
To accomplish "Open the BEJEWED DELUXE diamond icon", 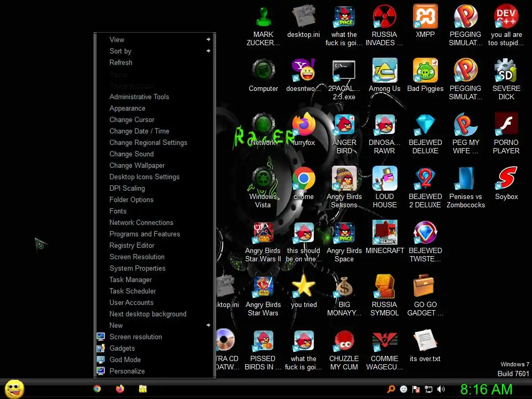I will pyautogui.click(x=425, y=134).
